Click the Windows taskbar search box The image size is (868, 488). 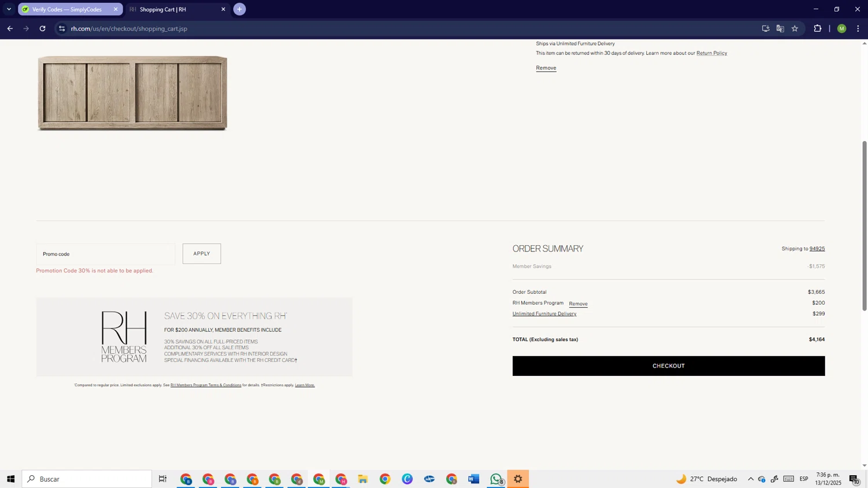[x=87, y=479]
